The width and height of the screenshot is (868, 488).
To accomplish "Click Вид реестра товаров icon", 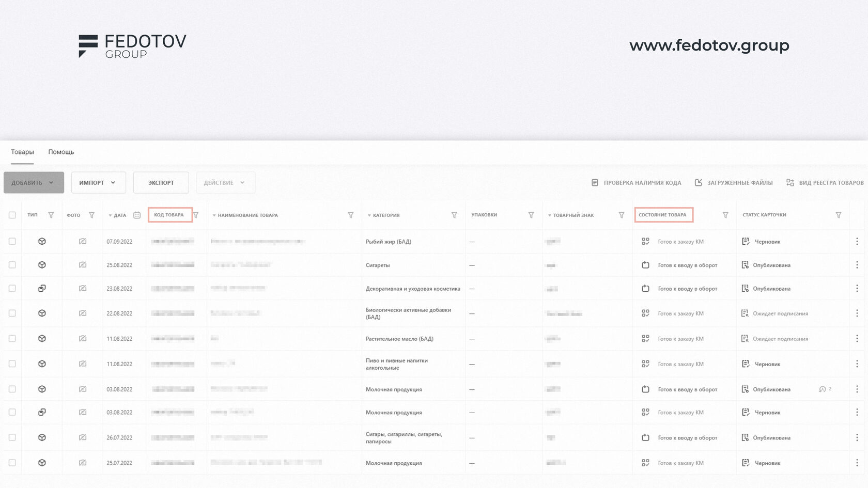I will pyautogui.click(x=790, y=183).
